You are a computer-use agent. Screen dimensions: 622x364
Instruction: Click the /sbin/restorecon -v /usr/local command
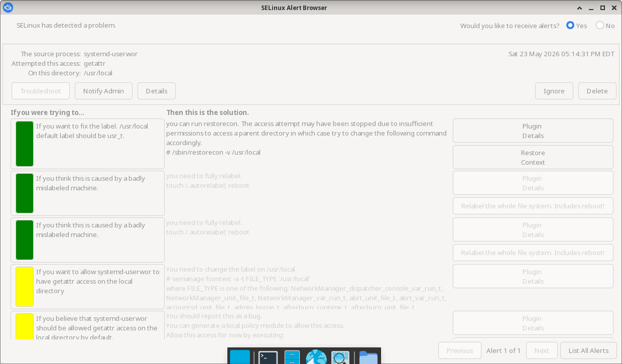pos(213,152)
